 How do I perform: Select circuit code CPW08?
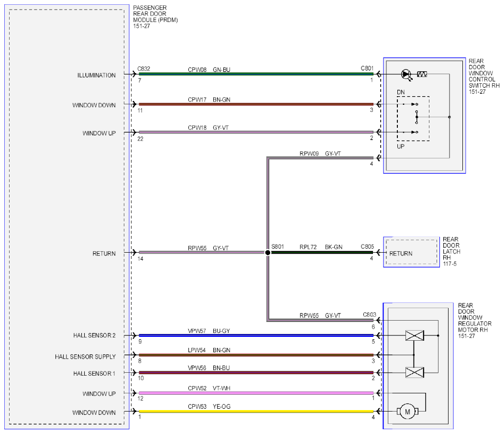coord(197,70)
